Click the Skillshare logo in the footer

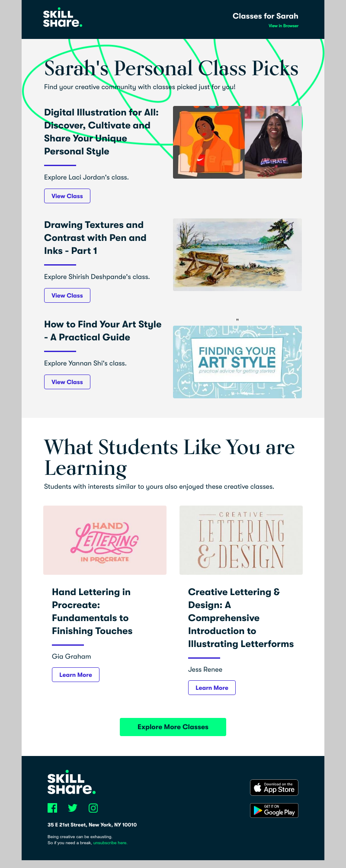[72, 782]
